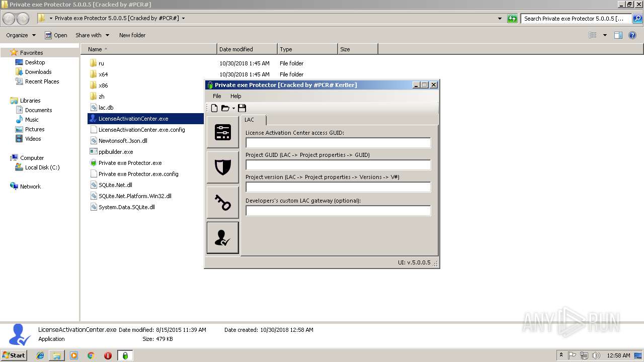Viewport: 644px width, 362px height.
Task: Toggle the preview pane icon
Action: tap(618, 35)
